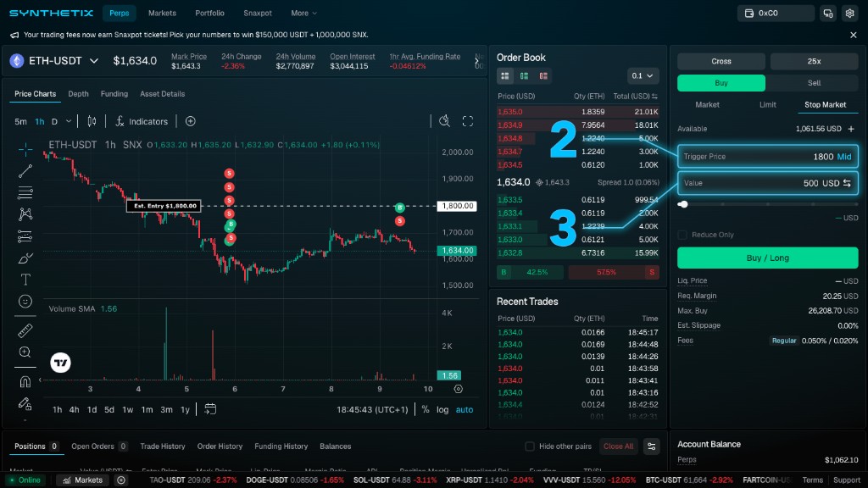Toggle auto scale on chart
The width and height of the screenshot is (868, 488).
(x=465, y=409)
